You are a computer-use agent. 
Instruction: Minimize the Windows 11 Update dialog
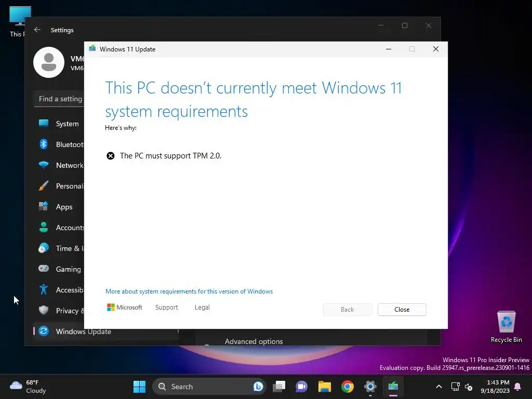point(389,49)
